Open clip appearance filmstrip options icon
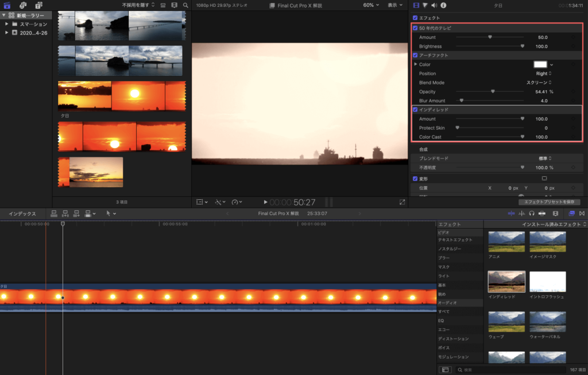Screen dimensions: 588x375 pos(175,5)
